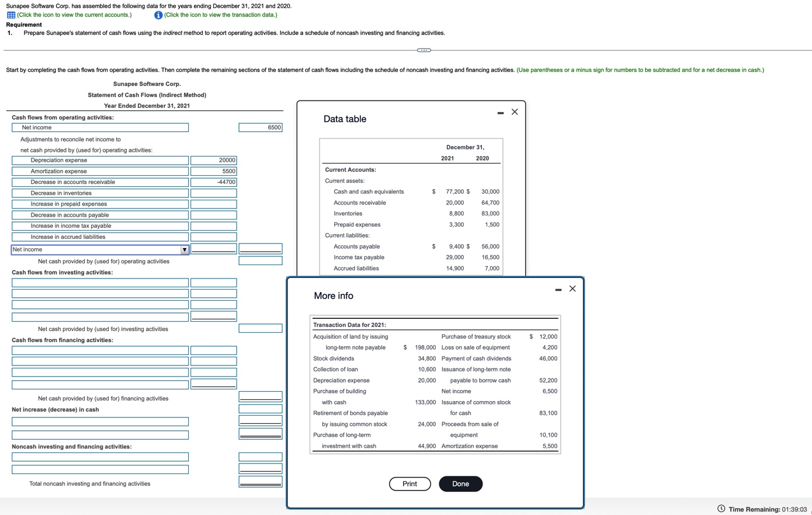Viewport: 812px width, 515px height.
Task: Click the Decrease in inventories amount field
Action: [214, 193]
